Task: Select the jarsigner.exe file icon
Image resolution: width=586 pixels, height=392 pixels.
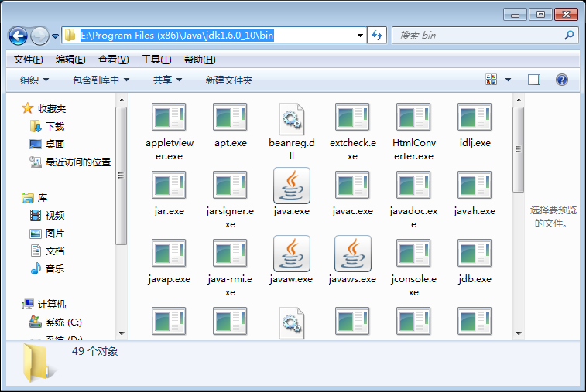Action: tap(230, 186)
